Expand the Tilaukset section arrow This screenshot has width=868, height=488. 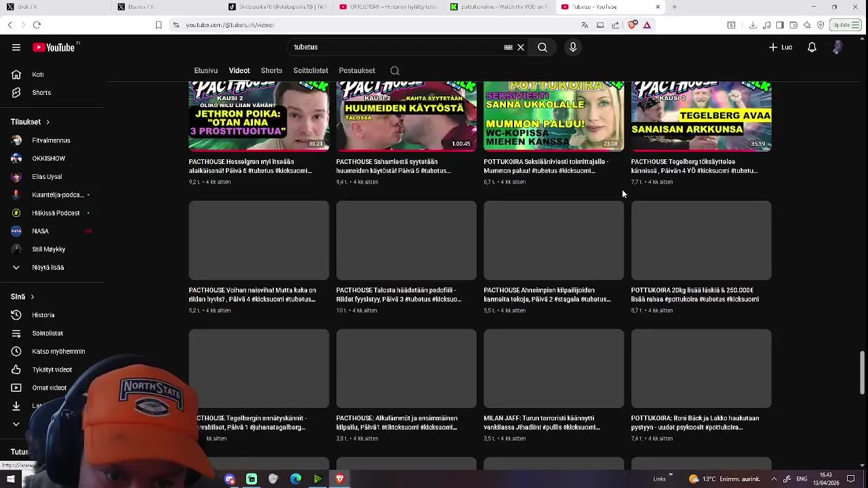coord(47,122)
